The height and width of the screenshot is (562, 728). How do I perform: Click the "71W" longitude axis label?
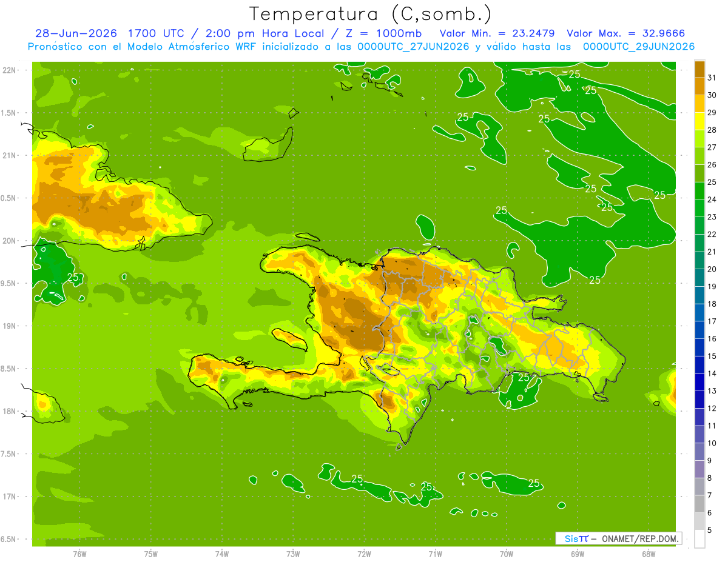[436, 554]
